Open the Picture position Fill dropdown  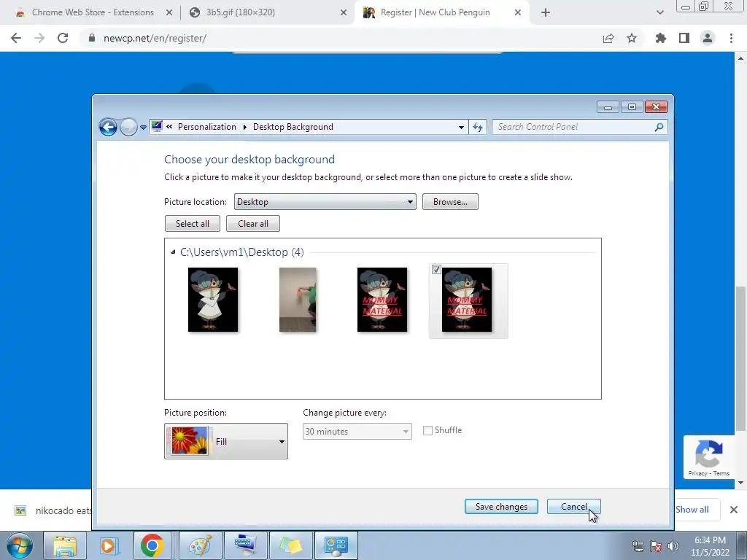[x=226, y=441]
